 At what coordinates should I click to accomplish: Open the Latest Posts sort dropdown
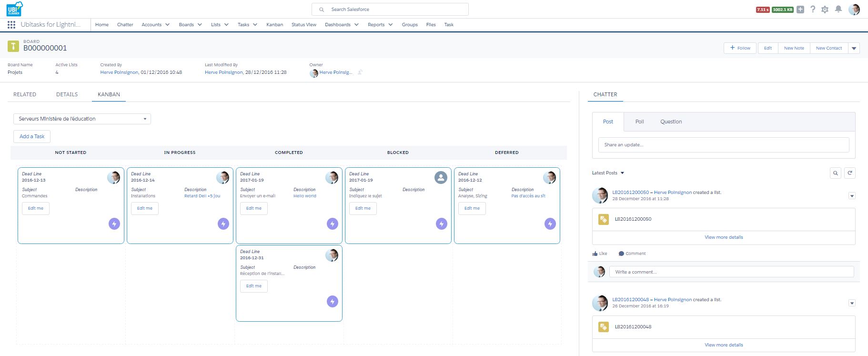(x=608, y=173)
